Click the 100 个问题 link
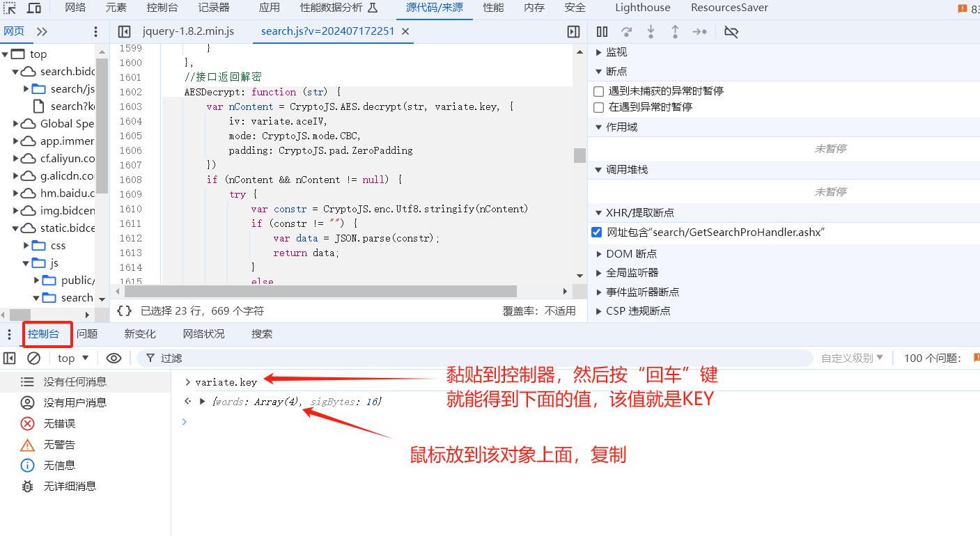 [933, 358]
